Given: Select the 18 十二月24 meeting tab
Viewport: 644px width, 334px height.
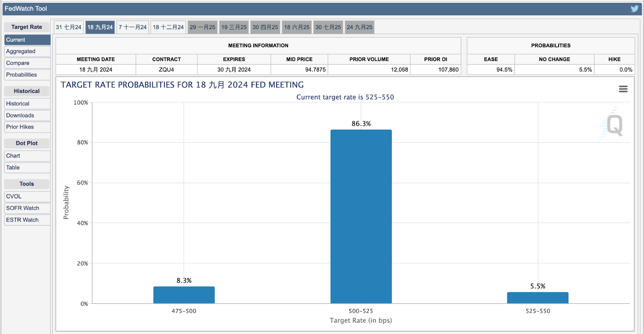Looking at the screenshot, I should (x=168, y=27).
